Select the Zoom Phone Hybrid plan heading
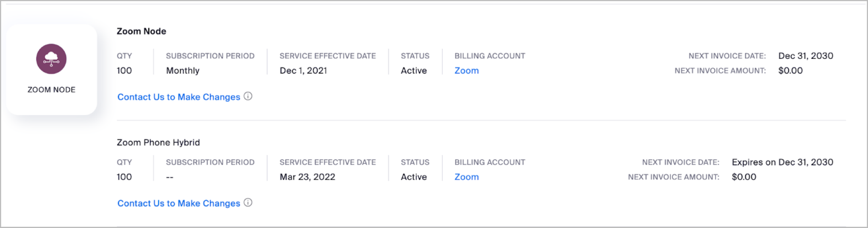The image size is (868, 228). [x=158, y=143]
